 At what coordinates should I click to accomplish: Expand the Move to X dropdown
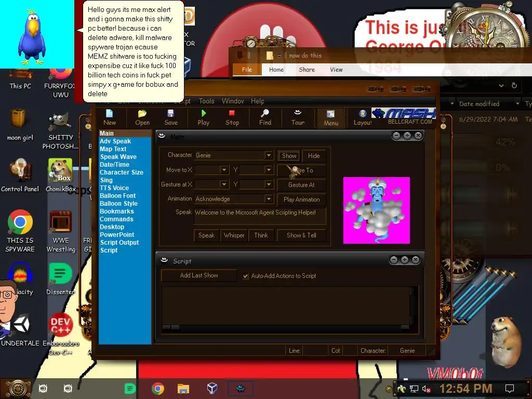pyautogui.click(x=224, y=170)
